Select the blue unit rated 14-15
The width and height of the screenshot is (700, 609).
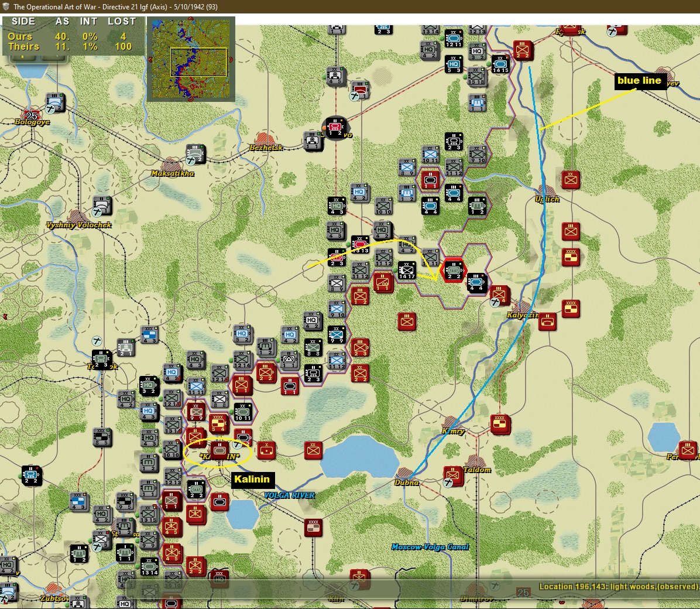[x=500, y=64]
